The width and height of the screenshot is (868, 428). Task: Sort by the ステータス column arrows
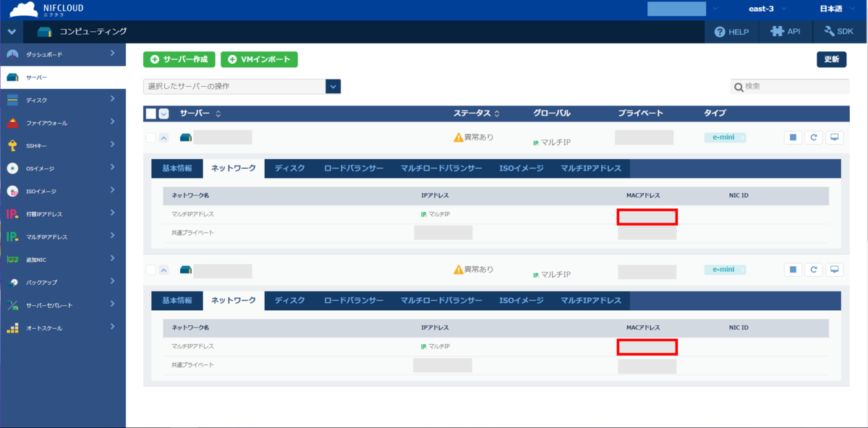496,114
